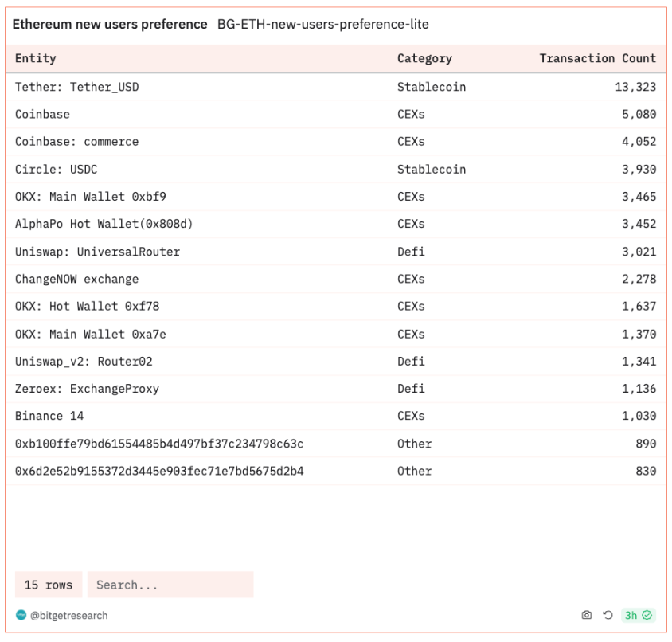The image size is (672, 642).
Task: Open the @bitgetresearch profile link
Action: coord(68,615)
